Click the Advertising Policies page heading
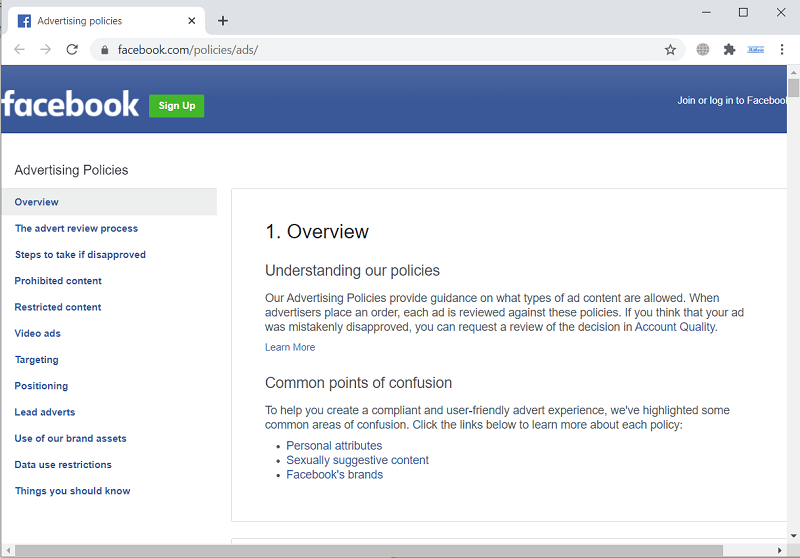The height and width of the screenshot is (558, 800). 71,170
